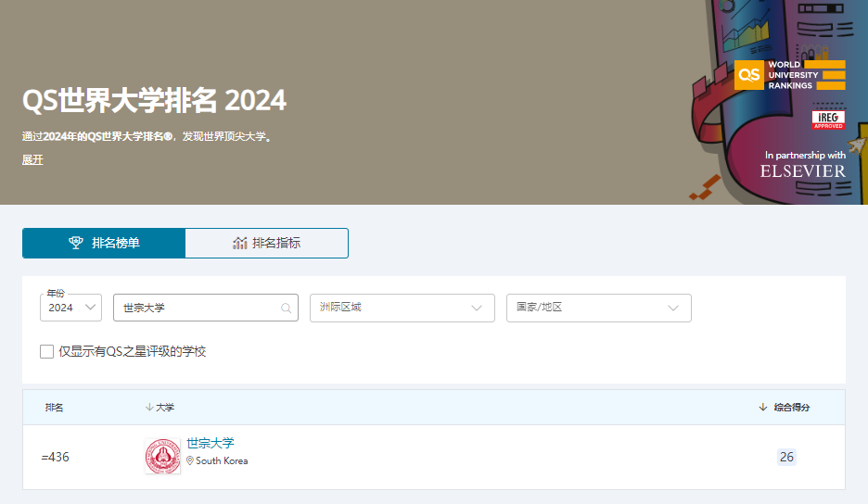Sort the table by 综合得分 column

point(785,407)
